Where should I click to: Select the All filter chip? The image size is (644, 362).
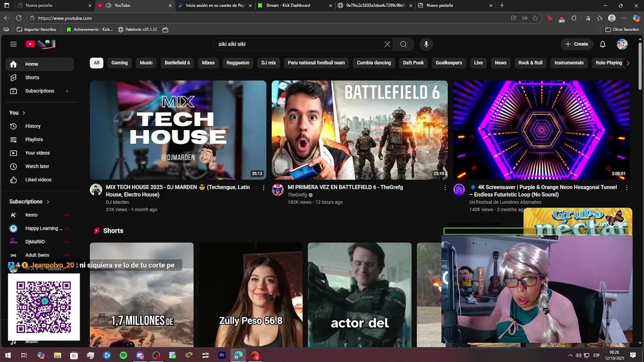97,63
